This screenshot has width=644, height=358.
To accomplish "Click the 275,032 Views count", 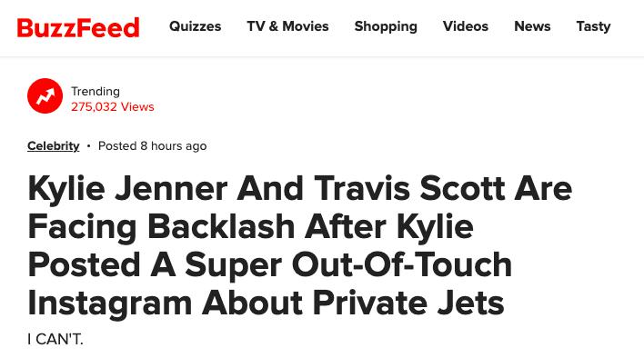I will pyautogui.click(x=113, y=106).
